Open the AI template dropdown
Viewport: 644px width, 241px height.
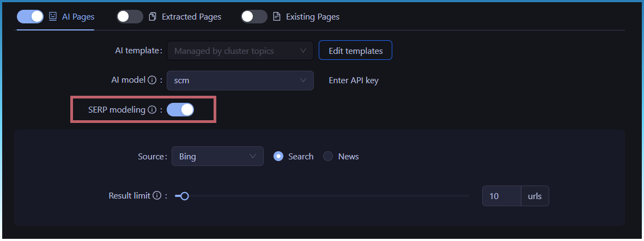point(240,51)
